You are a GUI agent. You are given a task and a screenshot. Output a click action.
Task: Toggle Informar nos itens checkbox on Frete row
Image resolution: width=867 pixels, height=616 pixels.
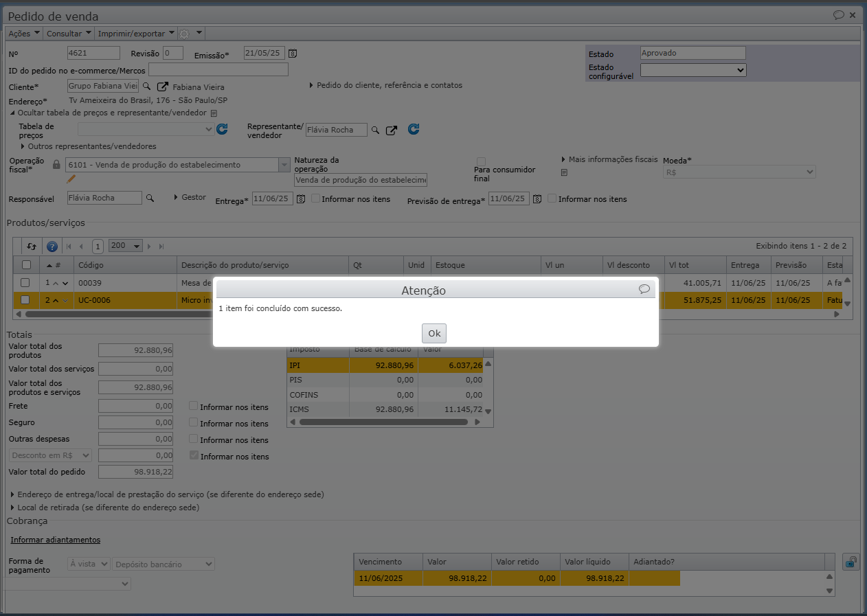click(x=194, y=406)
